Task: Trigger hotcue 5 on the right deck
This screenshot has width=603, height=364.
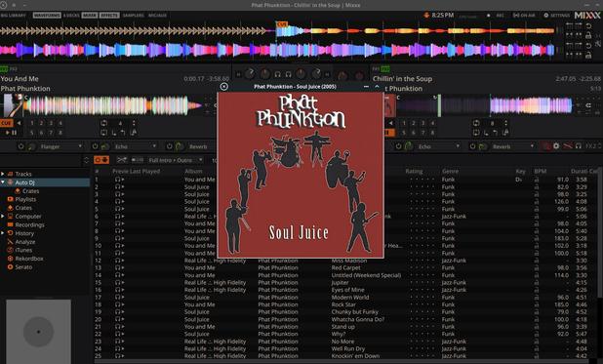Action: click(x=404, y=133)
